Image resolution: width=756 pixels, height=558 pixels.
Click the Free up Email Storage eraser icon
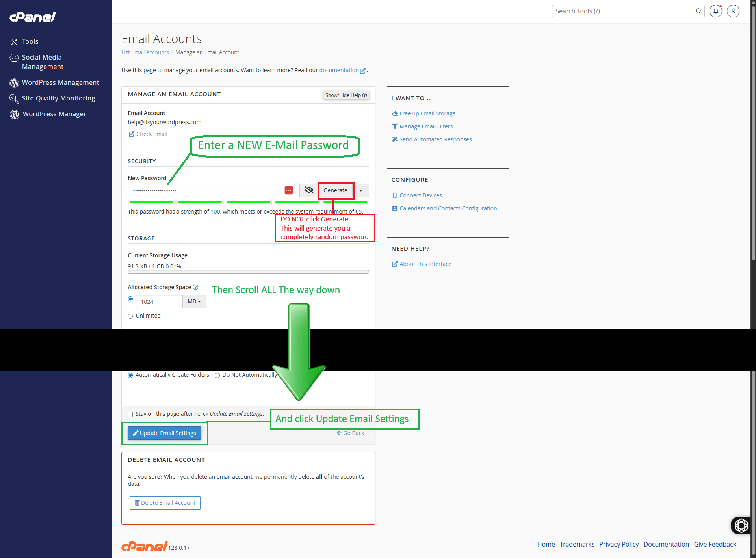(395, 113)
